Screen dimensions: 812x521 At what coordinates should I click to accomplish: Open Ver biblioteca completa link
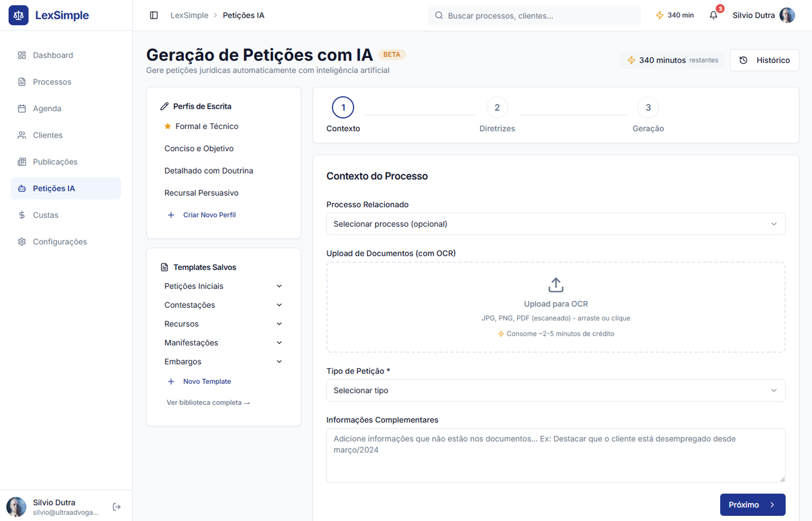pos(208,403)
